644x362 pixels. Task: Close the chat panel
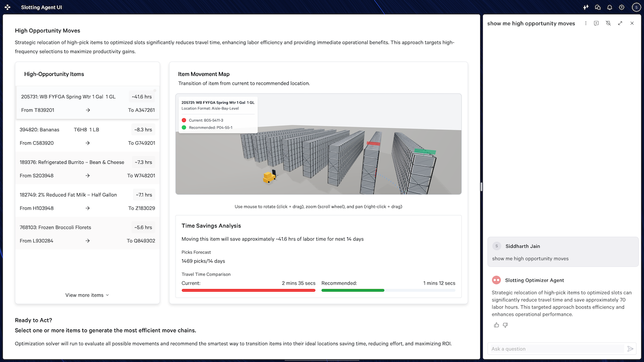click(x=632, y=23)
